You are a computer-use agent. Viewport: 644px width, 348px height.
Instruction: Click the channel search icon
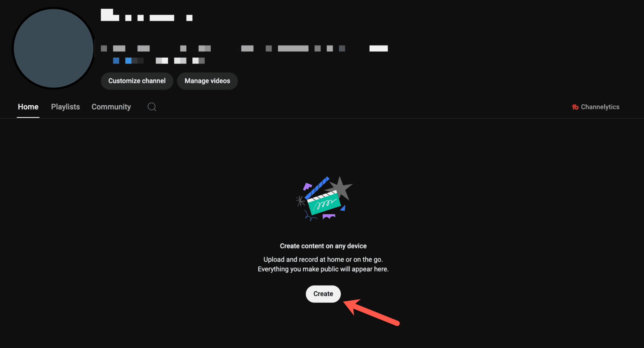(x=152, y=107)
